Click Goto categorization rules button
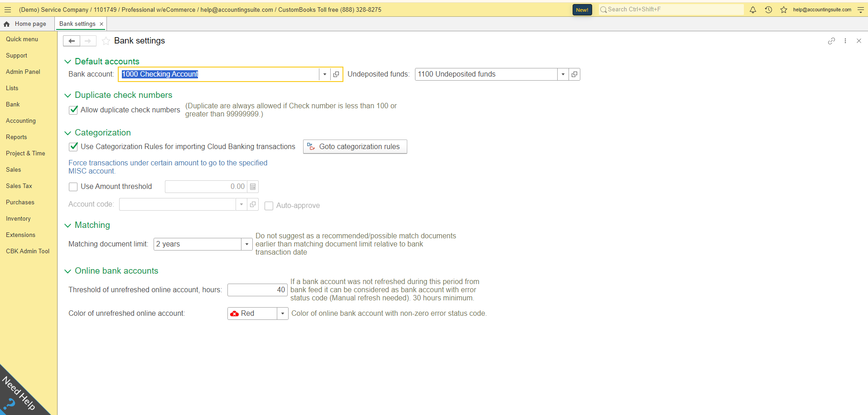868x415 pixels. [355, 147]
